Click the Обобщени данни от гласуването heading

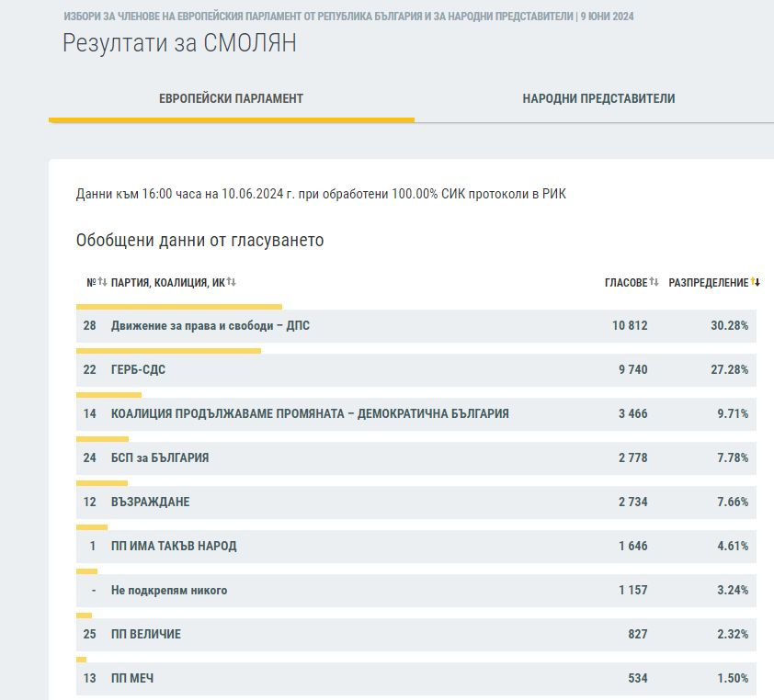point(199,241)
